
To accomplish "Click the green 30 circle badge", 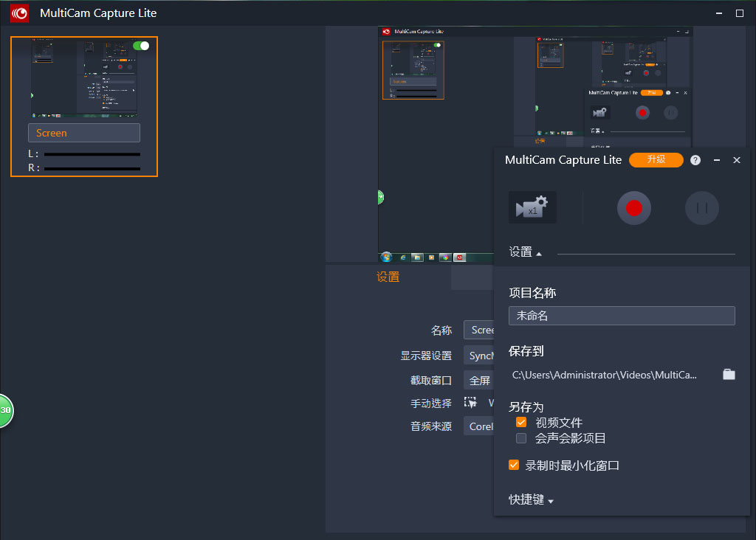I will pos(5,410).
